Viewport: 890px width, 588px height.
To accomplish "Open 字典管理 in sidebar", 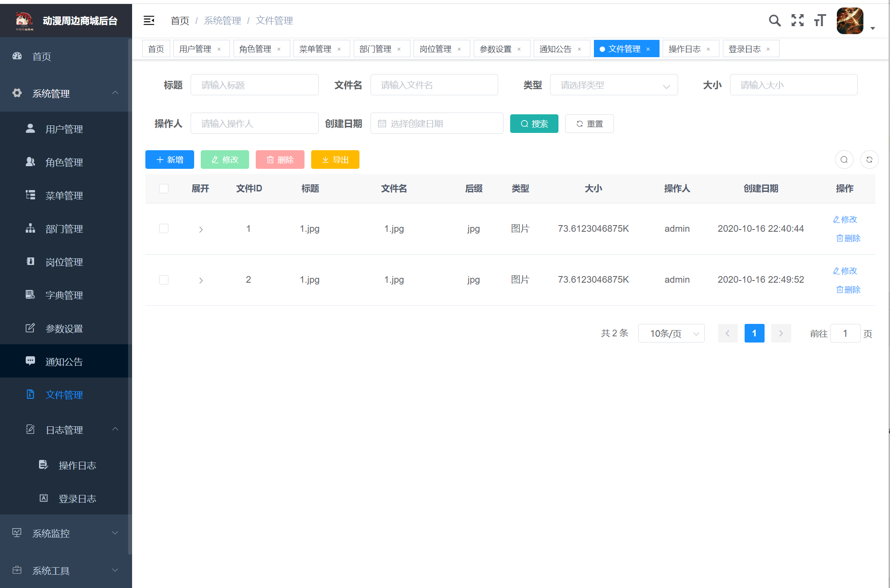I will 64,295.
